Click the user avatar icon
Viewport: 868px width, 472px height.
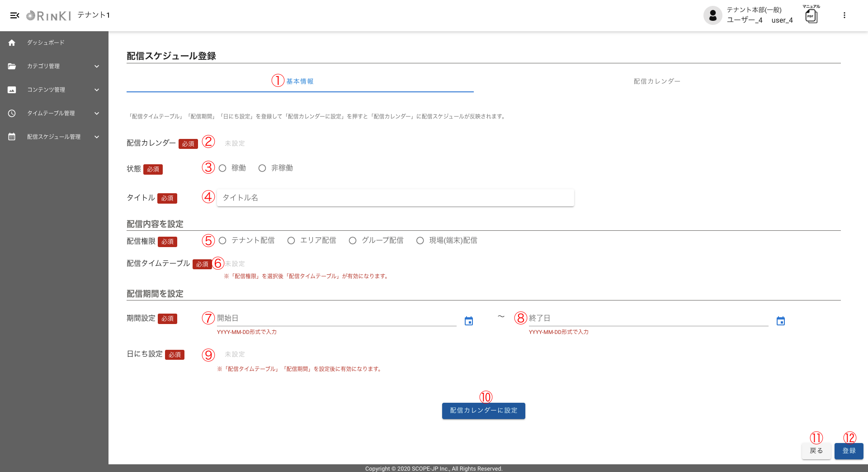[712, 15]
